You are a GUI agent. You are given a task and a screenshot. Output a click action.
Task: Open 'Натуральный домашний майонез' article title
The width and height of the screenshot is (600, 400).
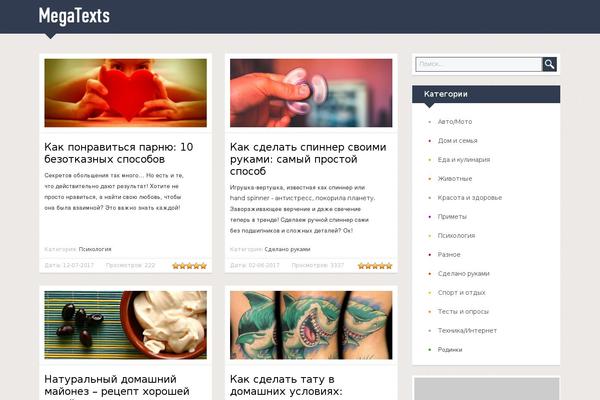click(117, 387)
